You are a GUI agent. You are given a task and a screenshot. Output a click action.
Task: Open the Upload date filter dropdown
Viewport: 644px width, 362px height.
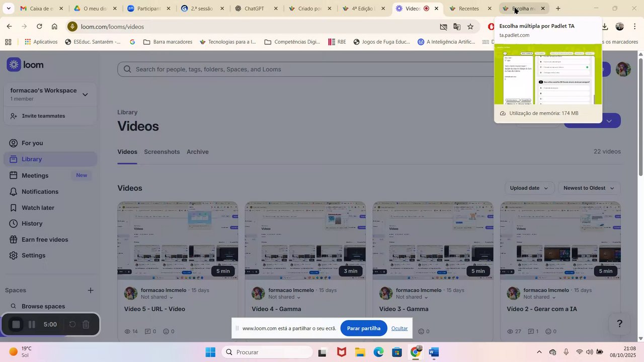point(529,188)
